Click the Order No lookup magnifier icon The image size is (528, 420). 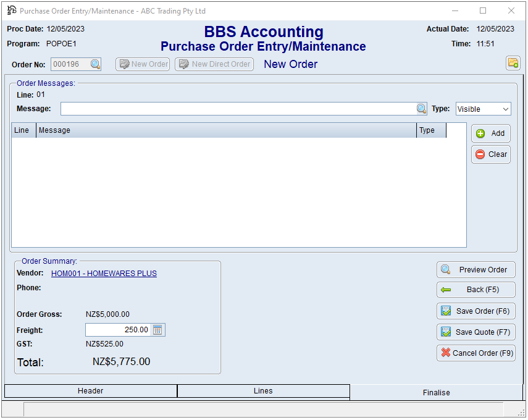95,64
